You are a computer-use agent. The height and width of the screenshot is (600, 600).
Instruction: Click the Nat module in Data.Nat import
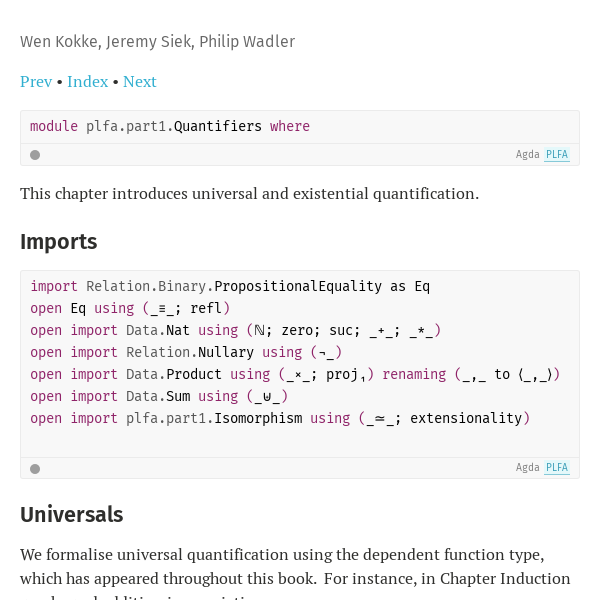178,330
